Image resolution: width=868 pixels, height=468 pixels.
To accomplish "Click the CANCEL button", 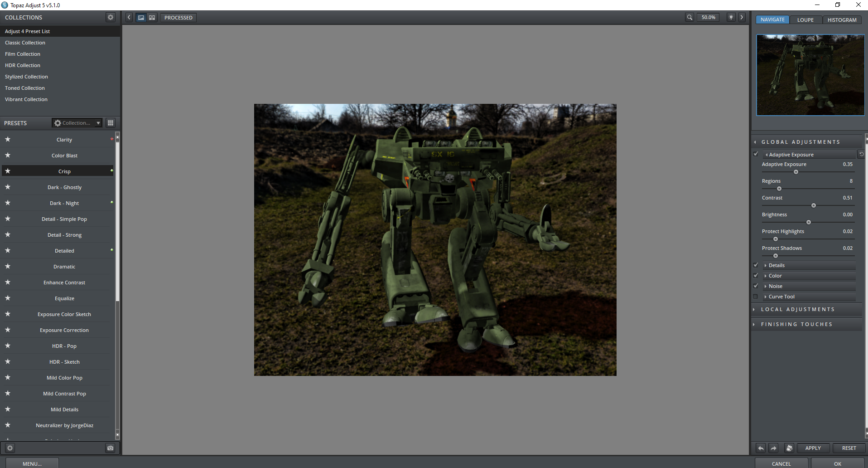I will tap(781, 463).
